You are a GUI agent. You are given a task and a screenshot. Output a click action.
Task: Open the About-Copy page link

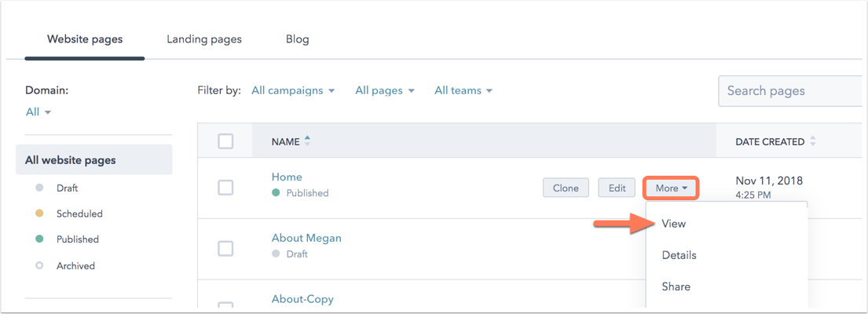(x=302, y=299)
